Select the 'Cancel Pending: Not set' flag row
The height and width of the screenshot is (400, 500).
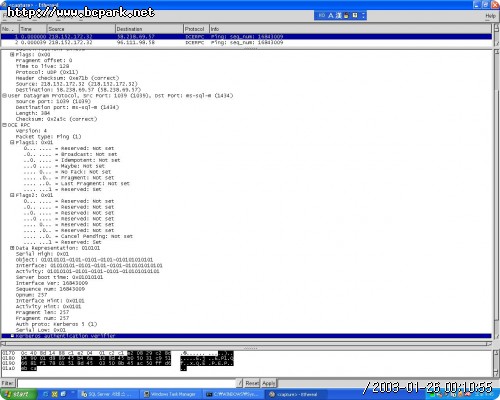(78, 236)
